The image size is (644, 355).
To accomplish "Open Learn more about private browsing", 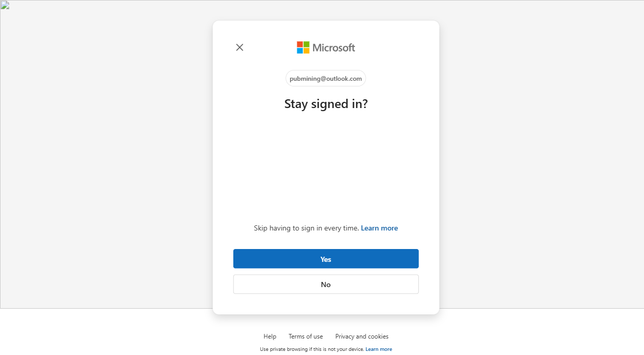I will (379, 349).
